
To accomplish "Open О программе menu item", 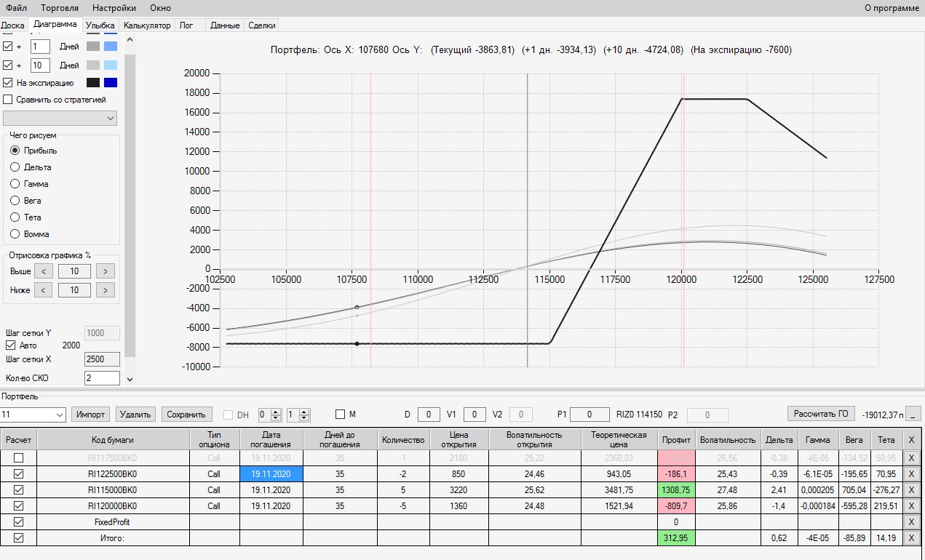I will (892, 8).
